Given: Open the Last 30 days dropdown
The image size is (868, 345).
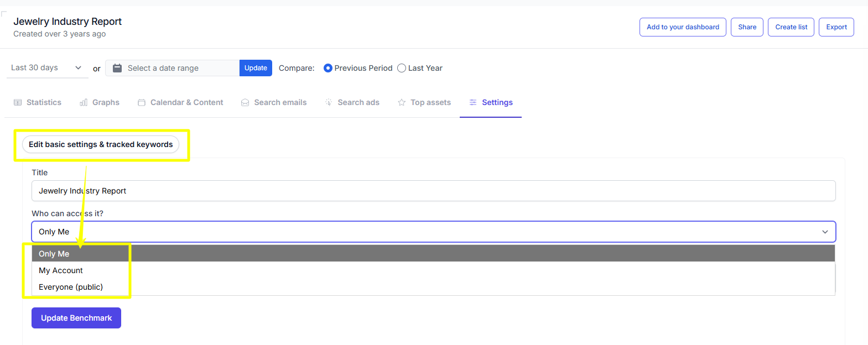Looking at the screenshot, I should click(48, 67).
